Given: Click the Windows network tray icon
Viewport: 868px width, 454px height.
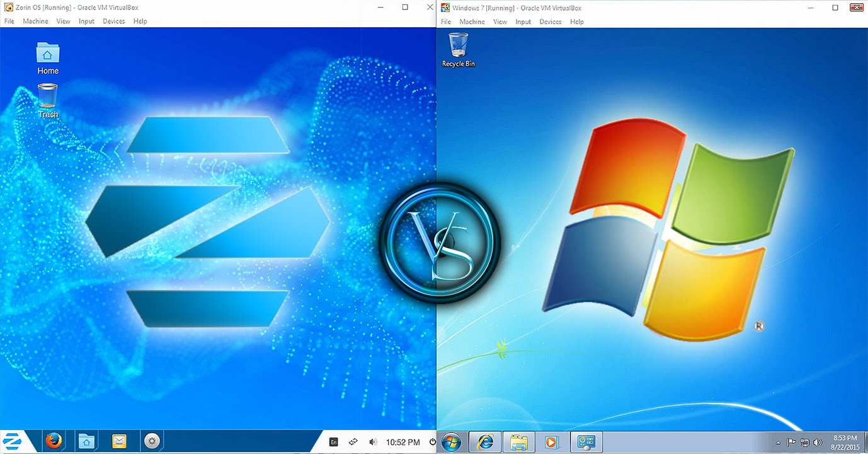Looking at the screenshot, I should 805,443.
